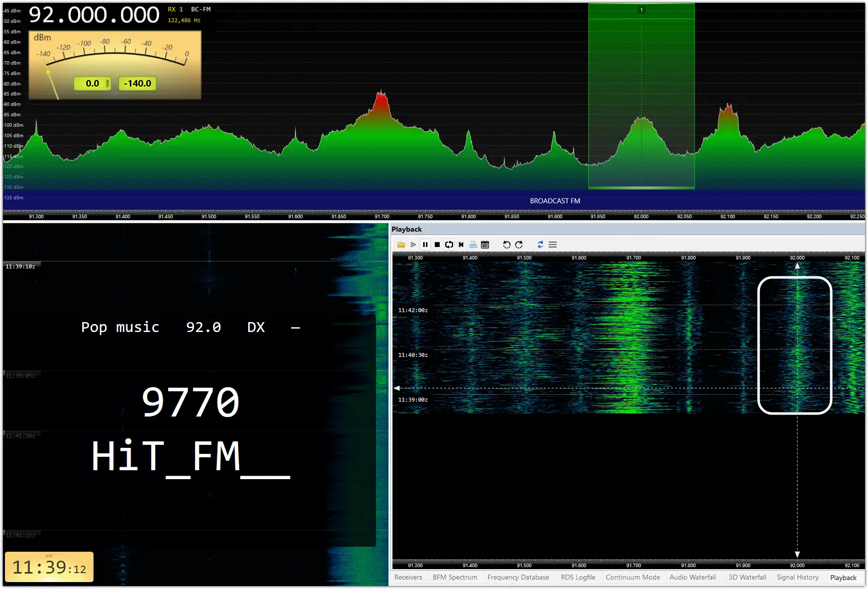Screen dimensions: 868x589
Task: Click the 11:42:00z playback timestamp
Action: (x=413, y=310)
